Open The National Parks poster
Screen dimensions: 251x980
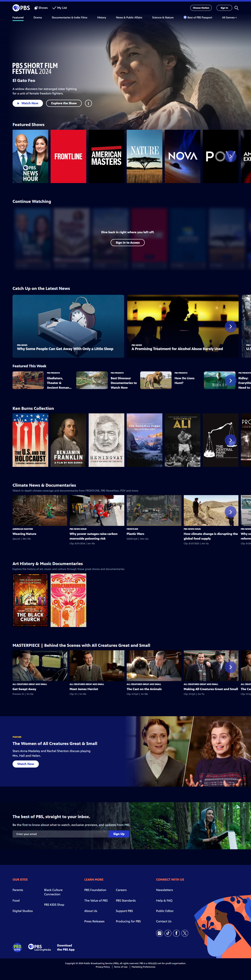coord(145,440)
